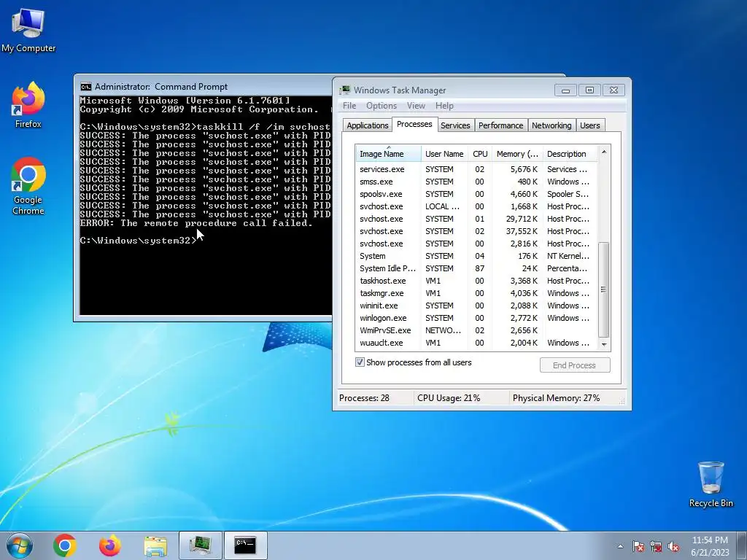Open the Options menu in Task Manager
This screenshot has height=560, width=747.
click(x=381, y=106)
